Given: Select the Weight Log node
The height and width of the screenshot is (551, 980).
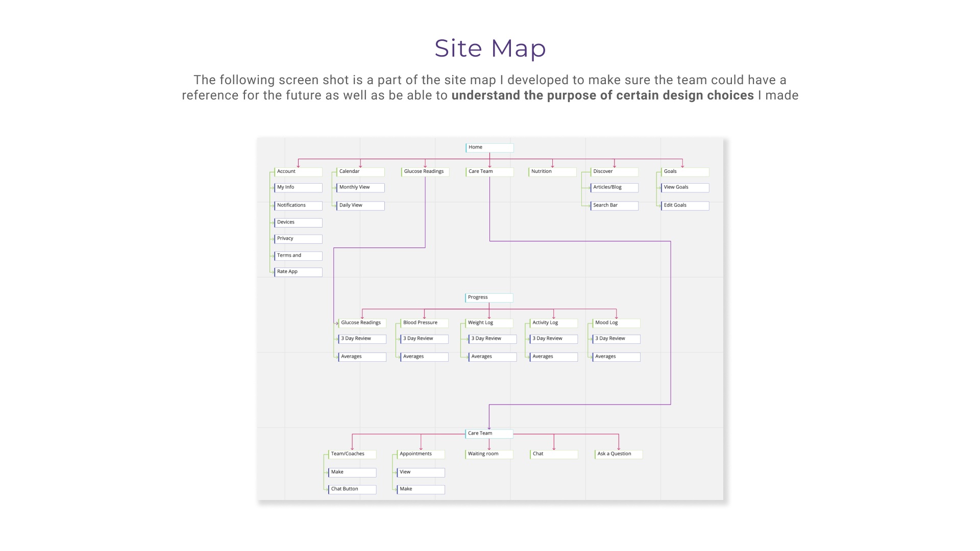Looking at the screenshot, I should pyautogui.click(x=489, y=323).
